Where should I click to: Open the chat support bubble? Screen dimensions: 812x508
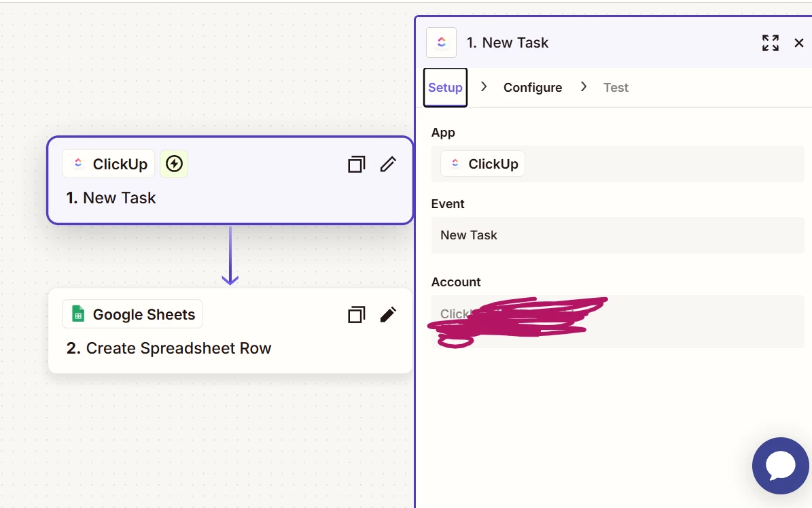(x=781, y=465)
